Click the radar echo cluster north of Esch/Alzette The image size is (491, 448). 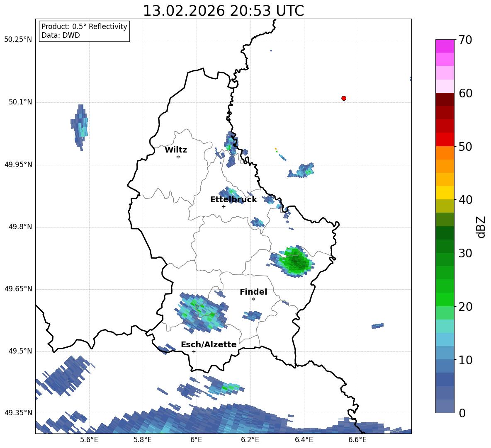[202, 312]
